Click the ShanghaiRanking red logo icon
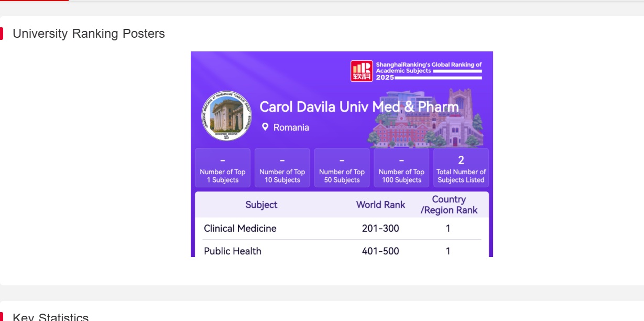 (x=361, y=71)
